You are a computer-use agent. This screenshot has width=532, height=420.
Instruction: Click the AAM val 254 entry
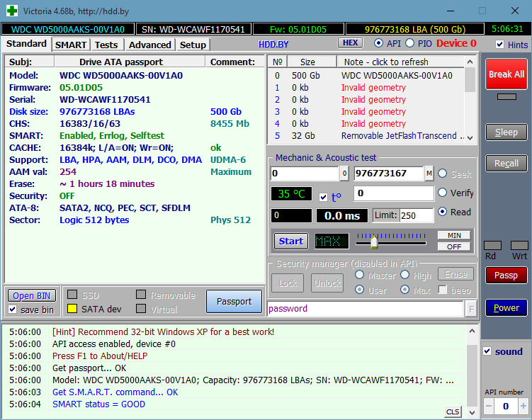68,171
